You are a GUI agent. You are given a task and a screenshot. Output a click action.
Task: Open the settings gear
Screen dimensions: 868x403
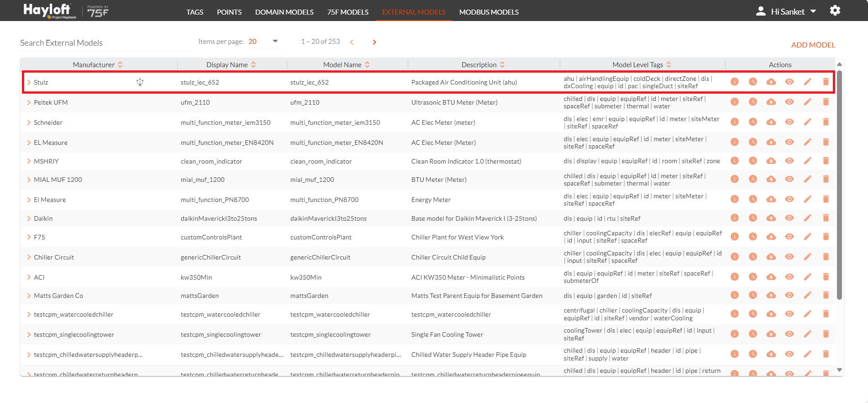(x=835, y=11)
